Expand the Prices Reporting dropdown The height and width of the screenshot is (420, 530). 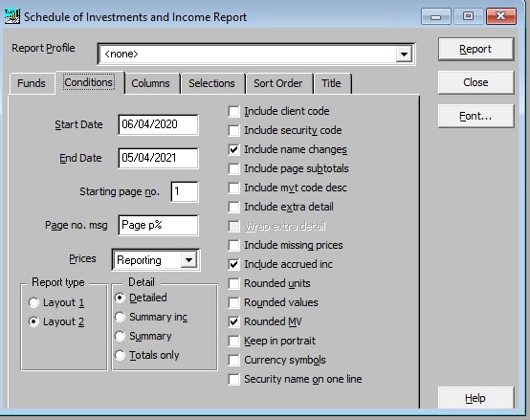click(188, 260)
